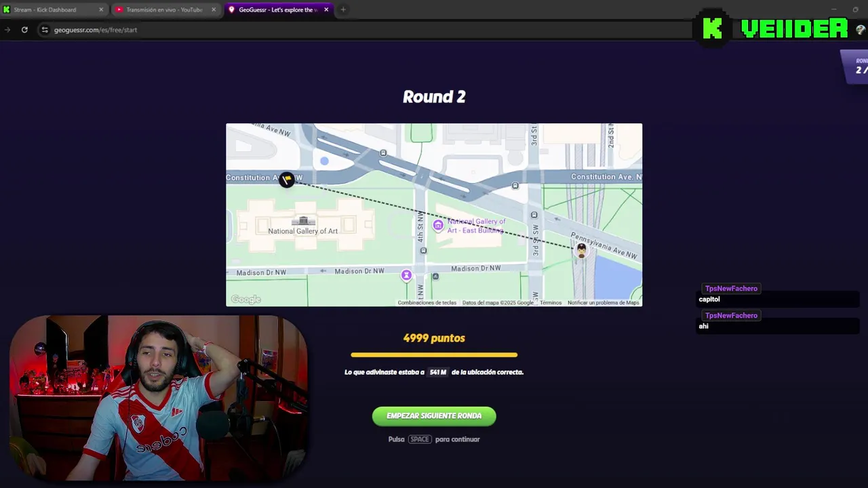
Task: Click the small stop icon below Madison Dr pin
Action: point(435,277)
